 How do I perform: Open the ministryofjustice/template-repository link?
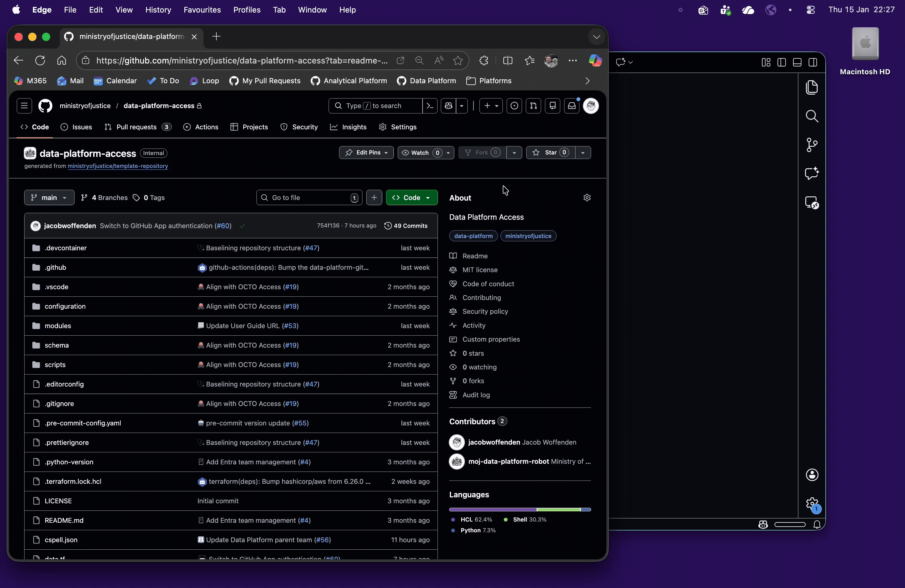click(x=118, y=166)
